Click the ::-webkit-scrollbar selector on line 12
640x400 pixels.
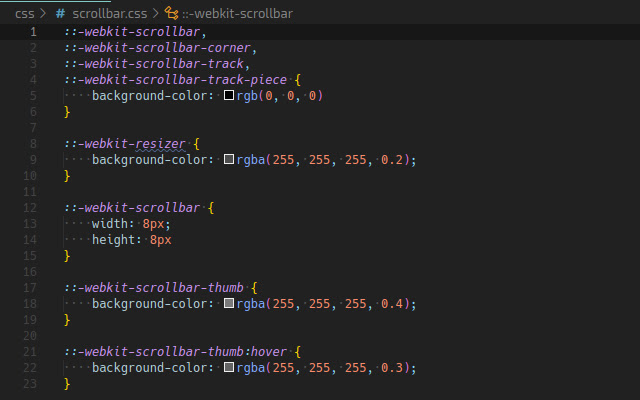click(x=132, y=208)
